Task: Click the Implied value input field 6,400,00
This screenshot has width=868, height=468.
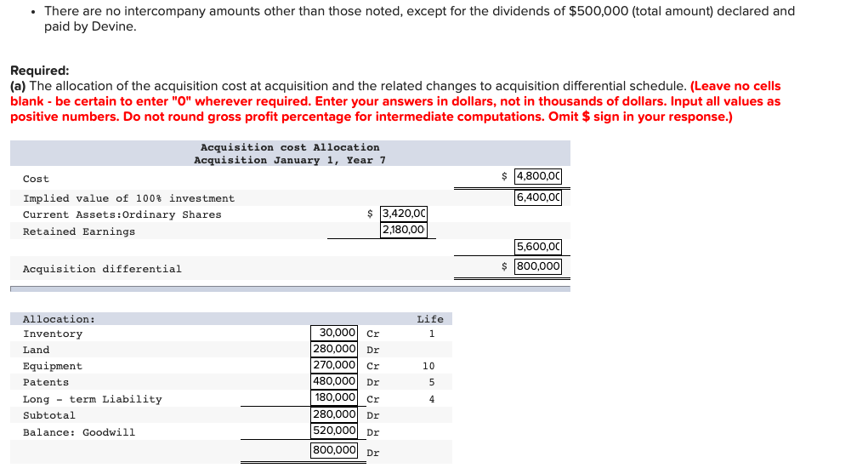Action: (x=538, y=197)
